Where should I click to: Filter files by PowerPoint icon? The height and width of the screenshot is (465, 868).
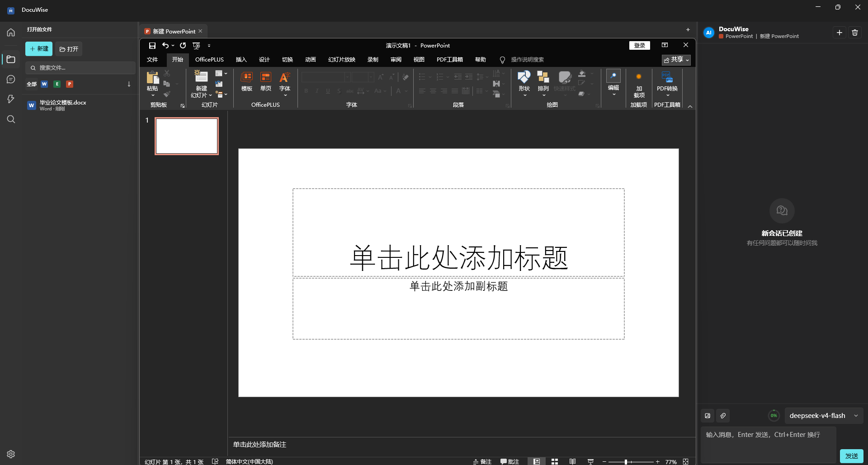(70, 84)
